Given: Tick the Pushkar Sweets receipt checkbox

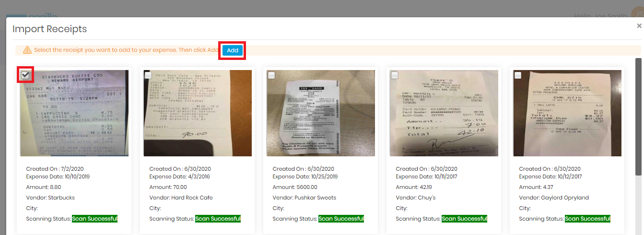Looking at the screenshot, I should pos(271,75).
